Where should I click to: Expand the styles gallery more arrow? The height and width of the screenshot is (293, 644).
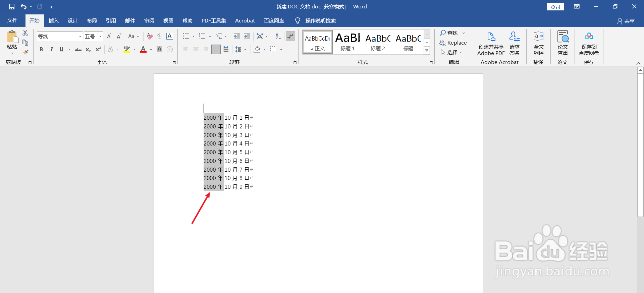427,51
